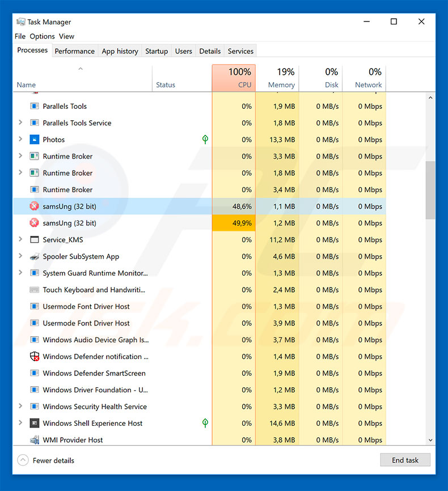Click the System Guard Runtime Monitor icon
This screenshot has height=491, width=448.
click(34, 273)
